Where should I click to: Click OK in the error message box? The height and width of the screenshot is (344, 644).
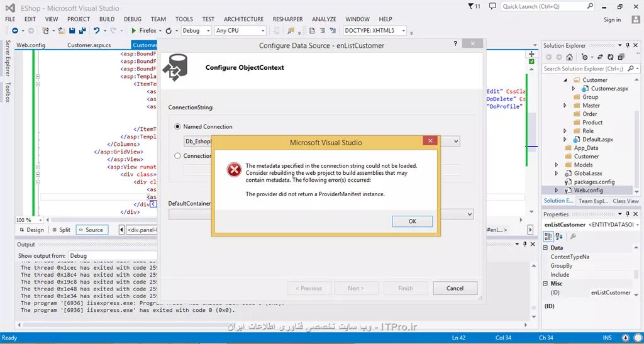coord(413,221)
